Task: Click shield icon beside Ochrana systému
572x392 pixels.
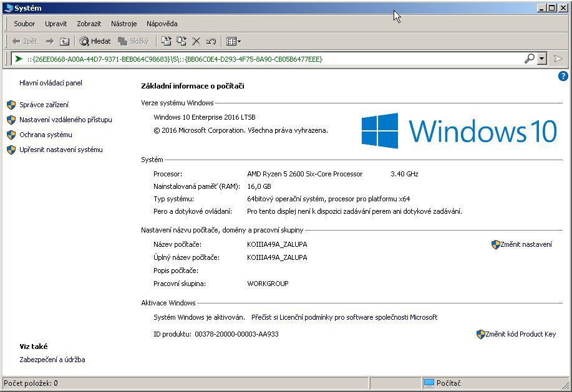Action: 11,135
